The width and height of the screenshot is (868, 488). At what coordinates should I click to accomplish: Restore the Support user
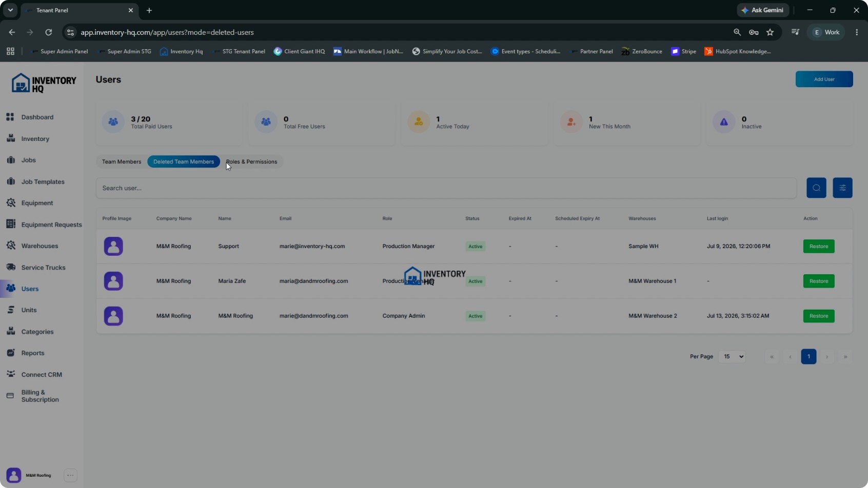click(819, 247)
